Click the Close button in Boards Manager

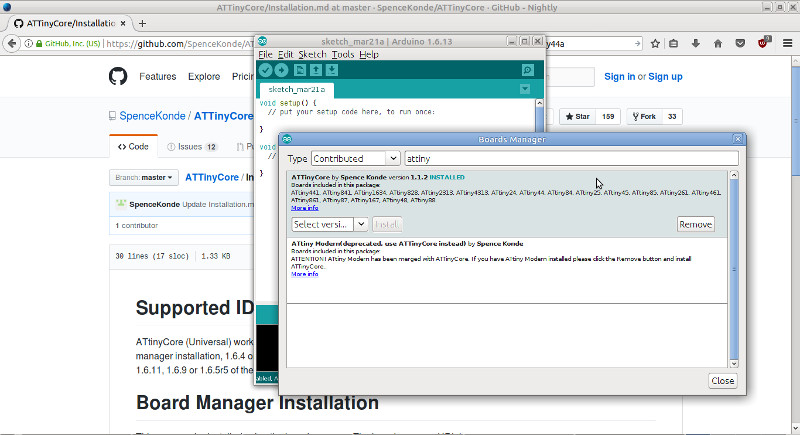[x=722, y=380]
